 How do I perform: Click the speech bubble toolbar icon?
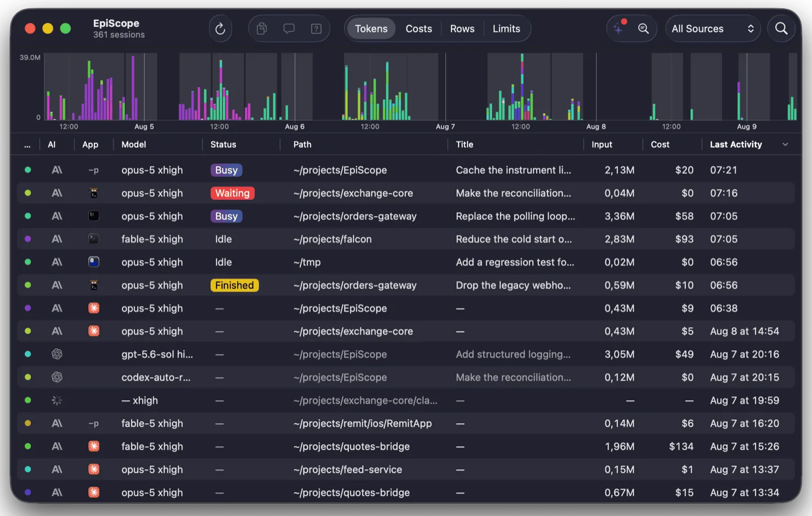pyautogui.click(x=289, y=29)
